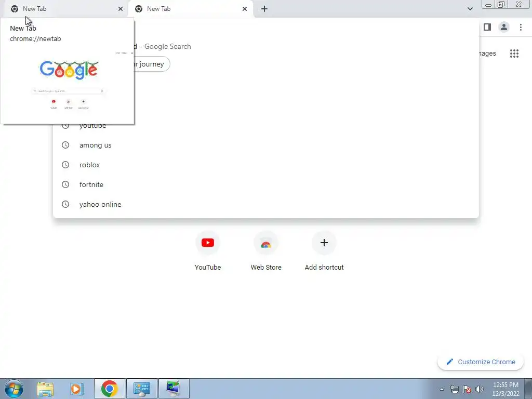The image size is (532, 399).
Task: Show hidden system tray icons
Action: [442, 389]
